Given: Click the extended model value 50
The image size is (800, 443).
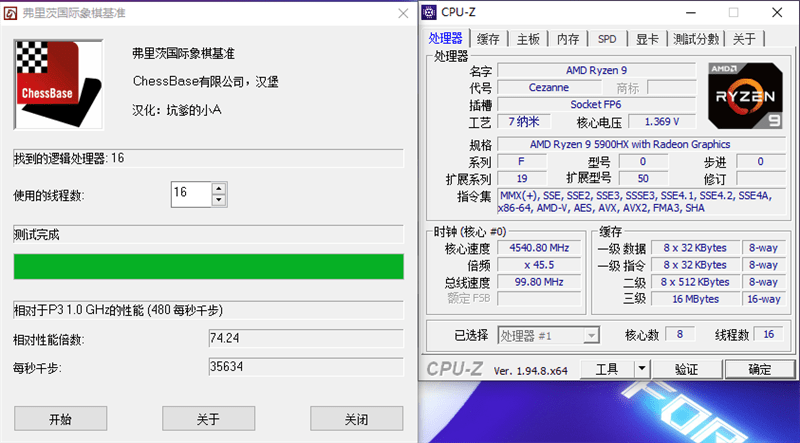Looking at the screenshot, I should (643, 179).
